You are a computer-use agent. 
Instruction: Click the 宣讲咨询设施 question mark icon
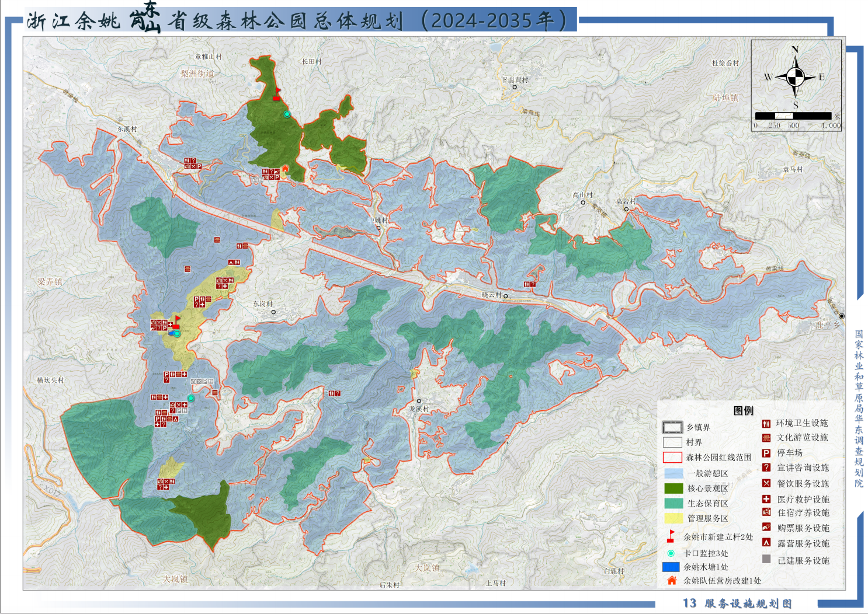766,468
